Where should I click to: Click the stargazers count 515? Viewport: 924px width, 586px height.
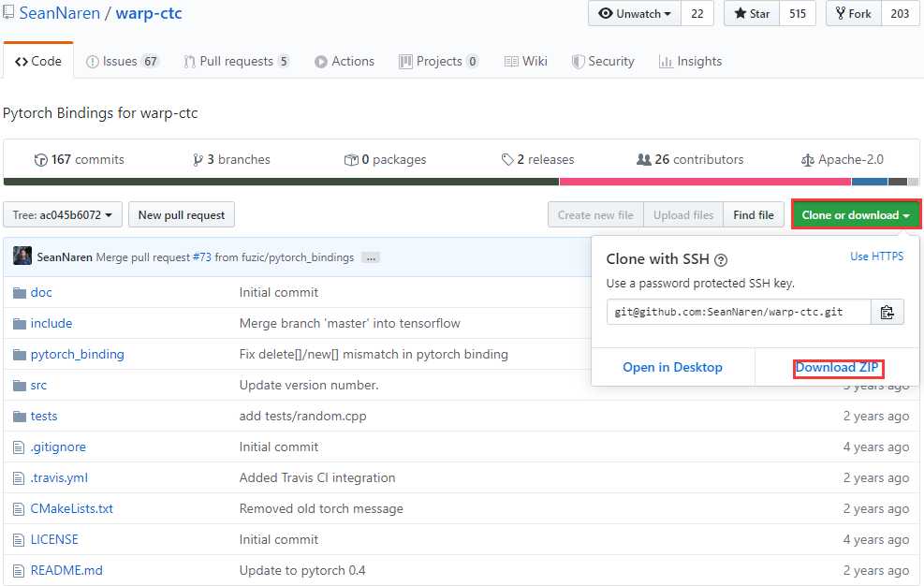point(798,13)
